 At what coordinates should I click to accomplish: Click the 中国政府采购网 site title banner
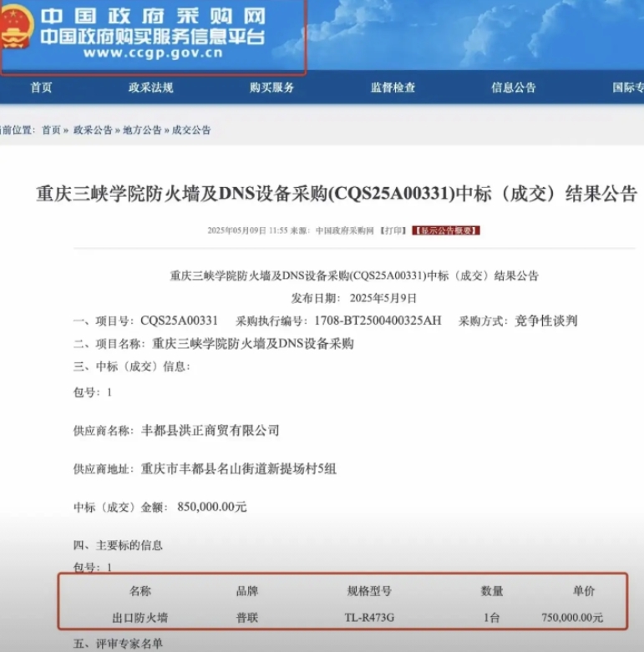pos(153,17)
